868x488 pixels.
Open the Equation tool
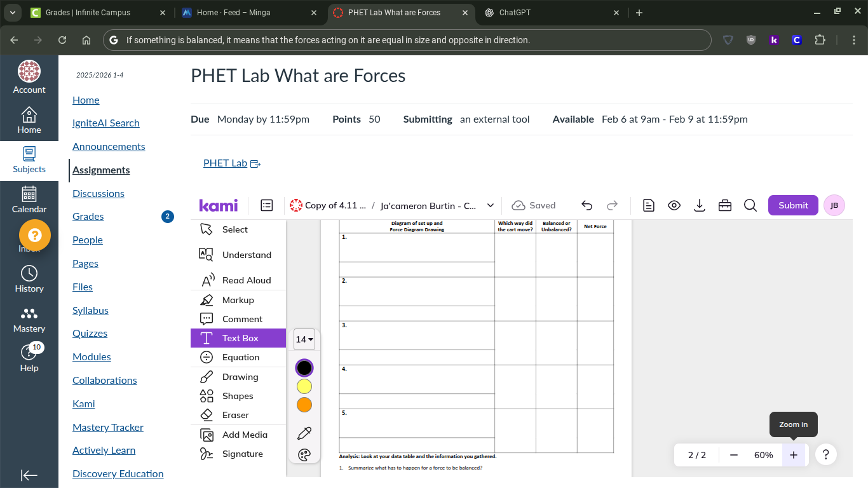point(240,357)
